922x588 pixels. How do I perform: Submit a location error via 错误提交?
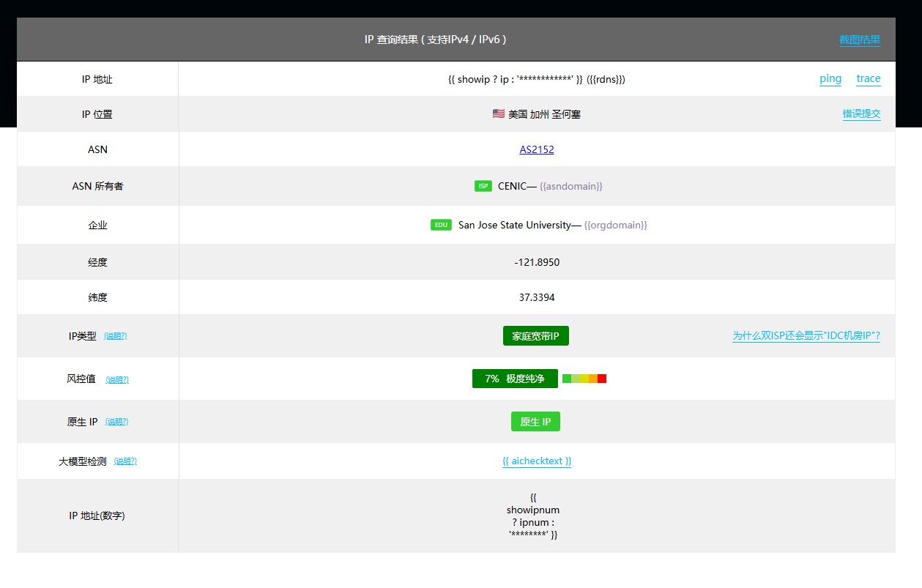pos(861,114)
